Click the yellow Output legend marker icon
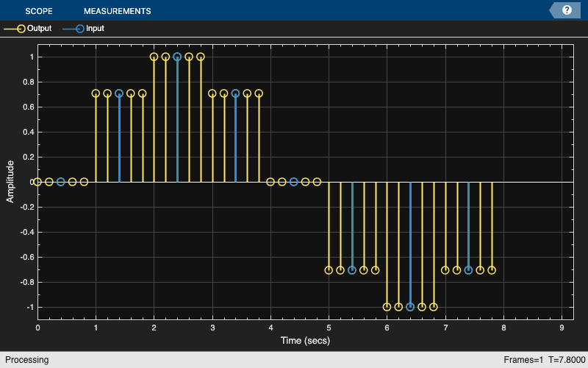Image resolution: width=588 pixels, height=368 pixels. coord(21,29)
